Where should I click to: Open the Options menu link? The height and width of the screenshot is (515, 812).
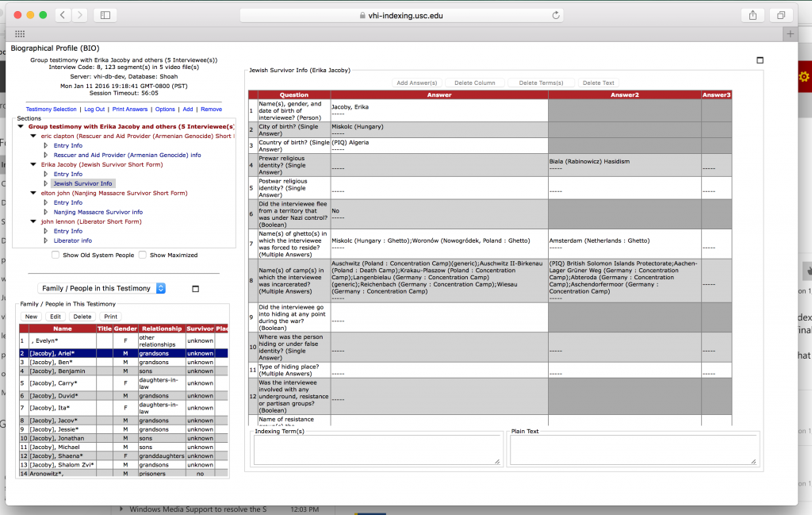coord(165,110)
